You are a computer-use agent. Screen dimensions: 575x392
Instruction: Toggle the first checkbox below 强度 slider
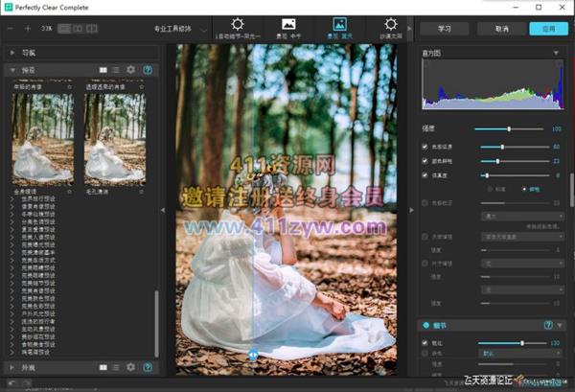425,147
